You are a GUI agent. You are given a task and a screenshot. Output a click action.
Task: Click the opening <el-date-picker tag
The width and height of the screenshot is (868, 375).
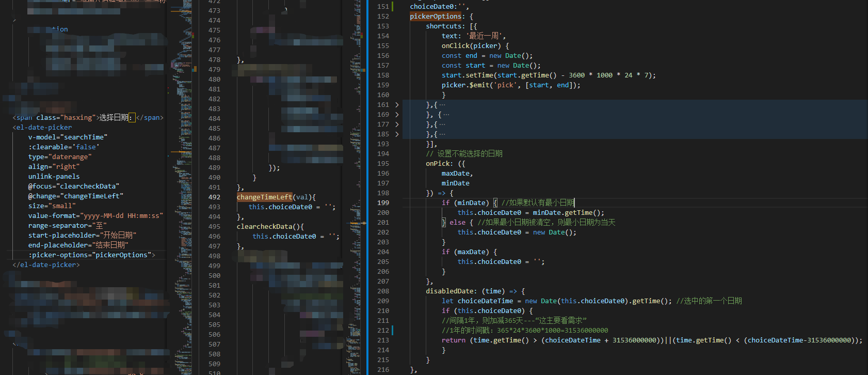pyautogui.click(x=42, y=128)
